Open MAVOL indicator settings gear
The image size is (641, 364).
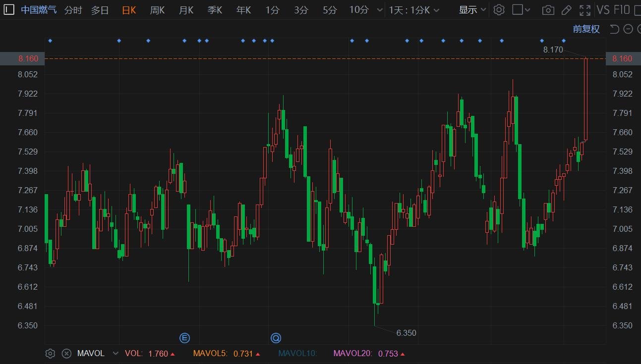[x=50, y=354]
